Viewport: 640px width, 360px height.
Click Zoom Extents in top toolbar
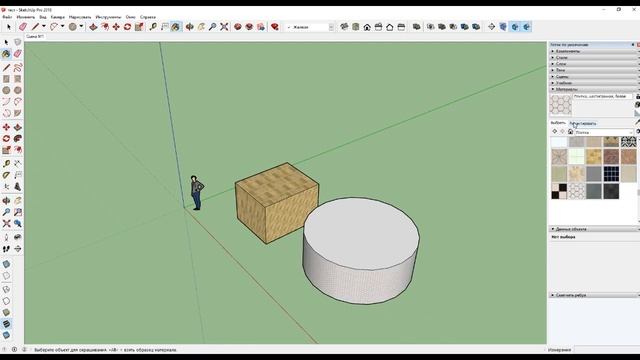tap(224, 27)
